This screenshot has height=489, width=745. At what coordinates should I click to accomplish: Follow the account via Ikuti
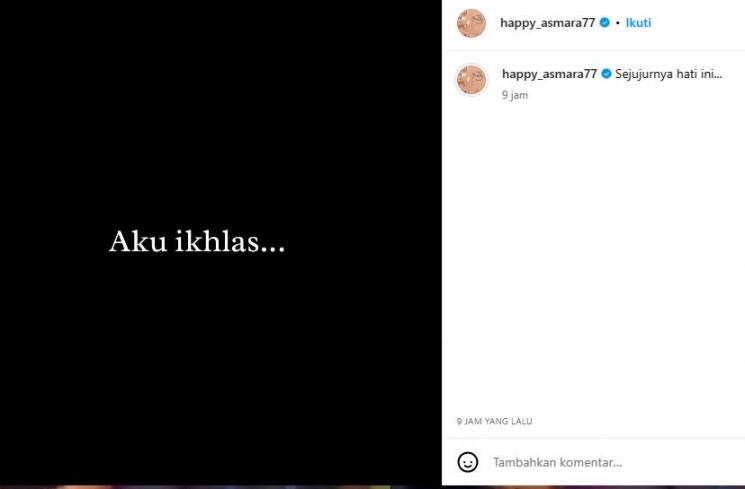(x=638, y=23)
